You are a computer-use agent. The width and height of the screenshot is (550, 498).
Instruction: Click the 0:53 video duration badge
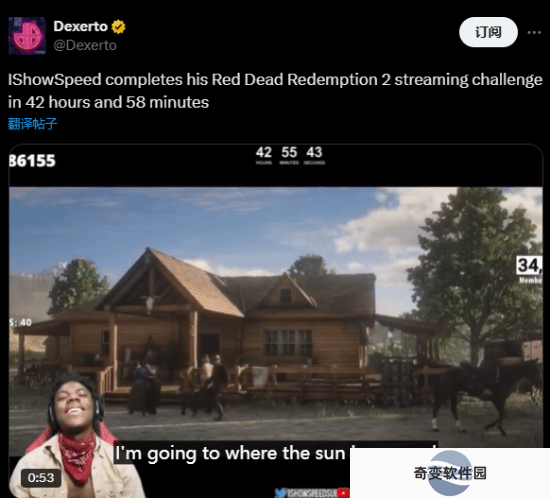(x=41, y=478)
